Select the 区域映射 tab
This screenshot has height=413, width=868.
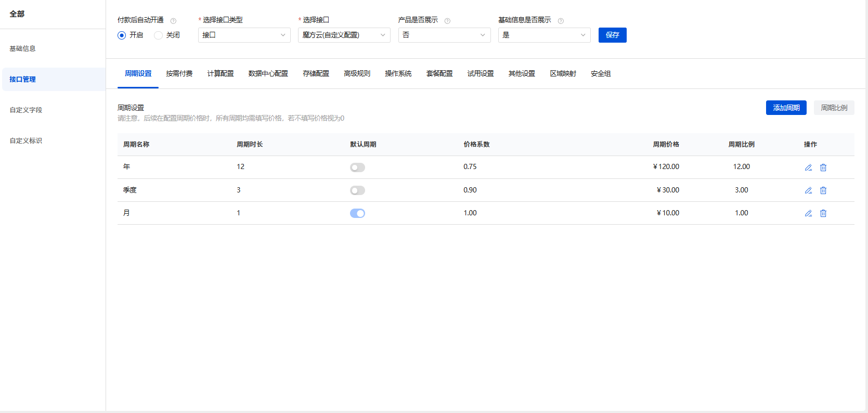[x=563, y=73]
